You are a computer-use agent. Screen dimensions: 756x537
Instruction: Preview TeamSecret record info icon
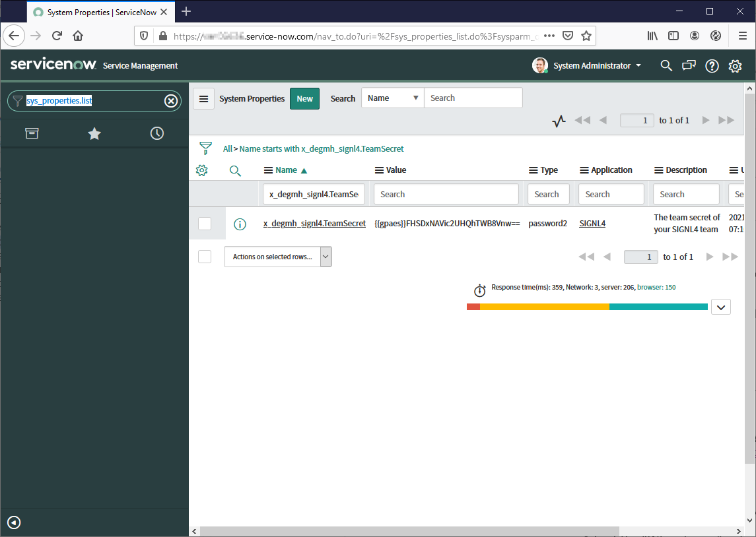coord(240,224)
